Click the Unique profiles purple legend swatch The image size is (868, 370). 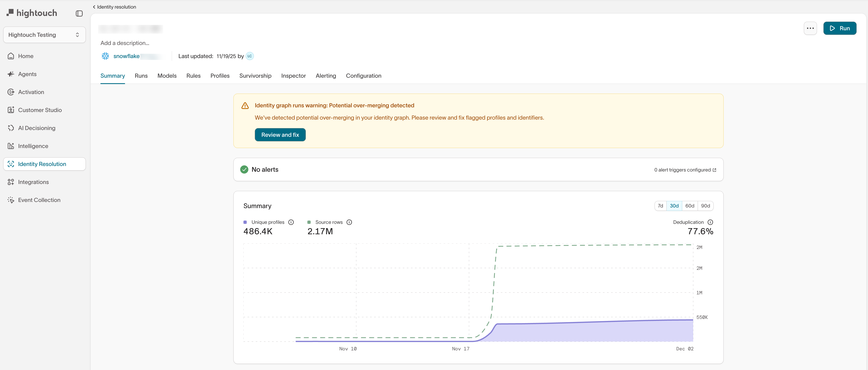(245, 222)
